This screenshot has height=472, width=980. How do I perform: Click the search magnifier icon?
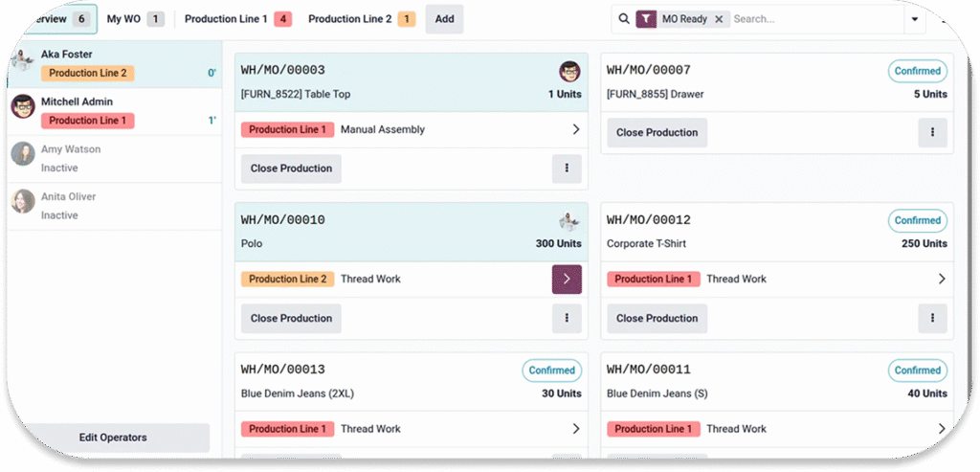tap(624, 19)
